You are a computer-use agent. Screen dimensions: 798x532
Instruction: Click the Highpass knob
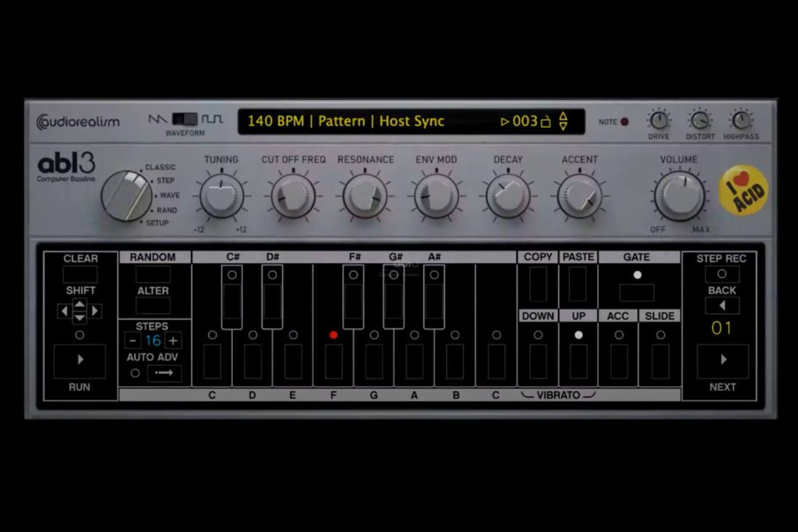pyautogui.click(x=741, y=121)
